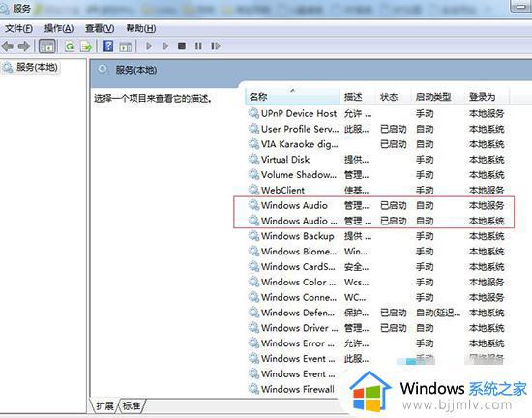Open the 操作(A) menu
This screenshot has height=418, width=532.
59,28
